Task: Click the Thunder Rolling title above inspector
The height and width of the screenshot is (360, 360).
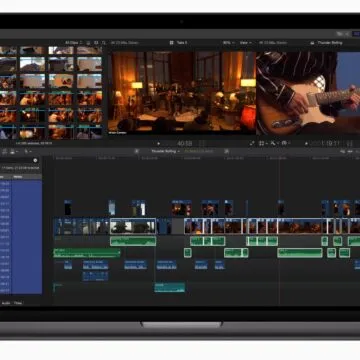Action: 329,43
